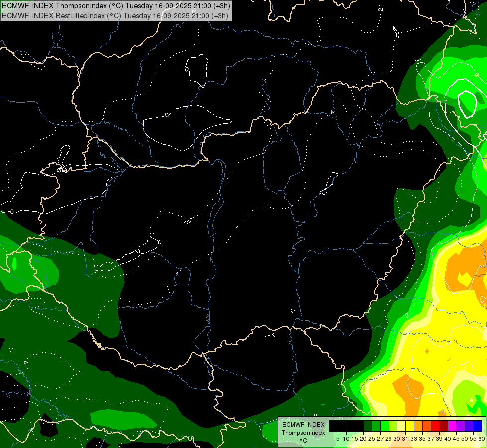Click the ECMWF-INDEX label inside the legend
Image resolution: width=487 pixels, height=448 pixels.
pyautogui.click(x=303, y=425)
